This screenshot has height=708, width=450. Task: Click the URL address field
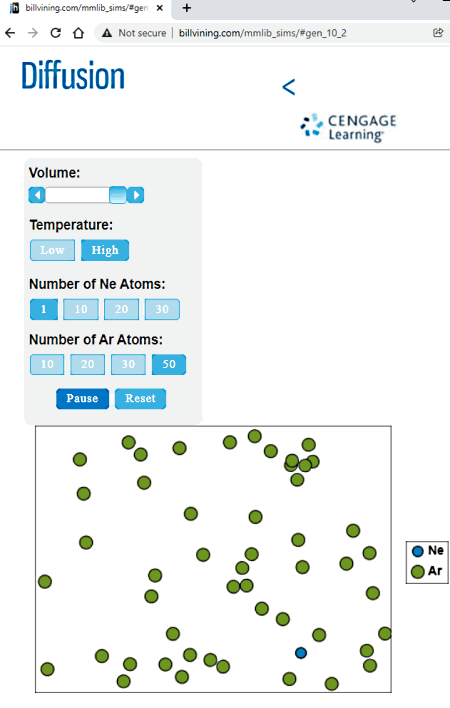262,33
